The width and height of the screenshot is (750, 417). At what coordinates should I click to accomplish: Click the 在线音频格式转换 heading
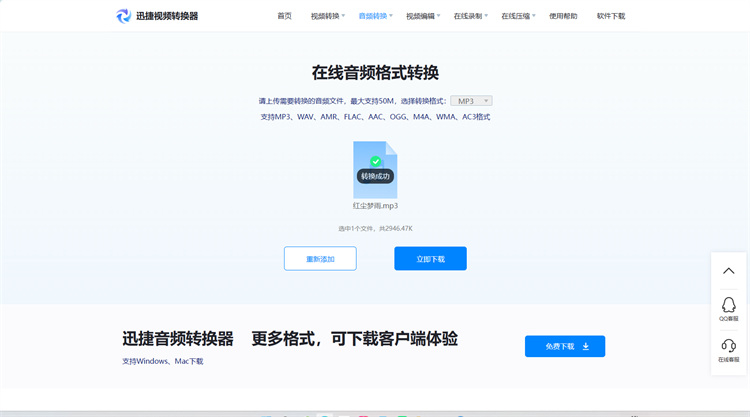[375, 73]
